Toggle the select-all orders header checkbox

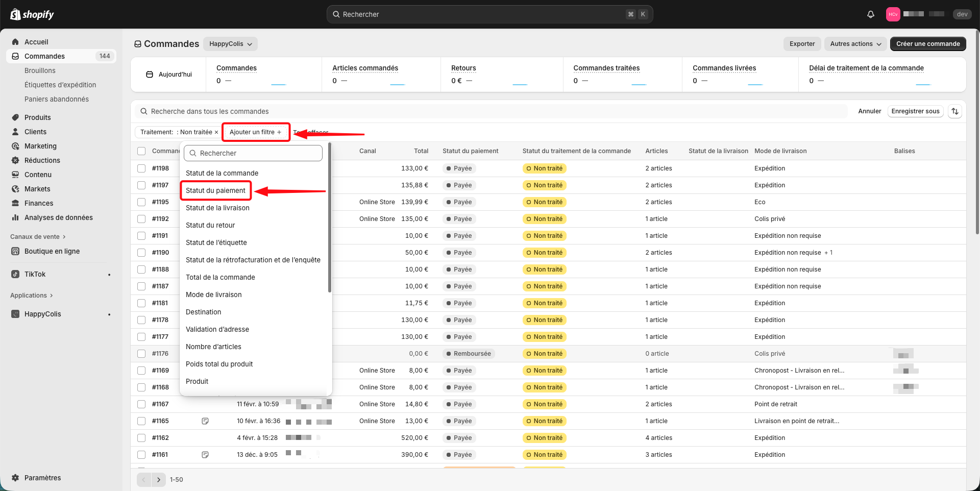pyautogui.click(x=141, y=151)
